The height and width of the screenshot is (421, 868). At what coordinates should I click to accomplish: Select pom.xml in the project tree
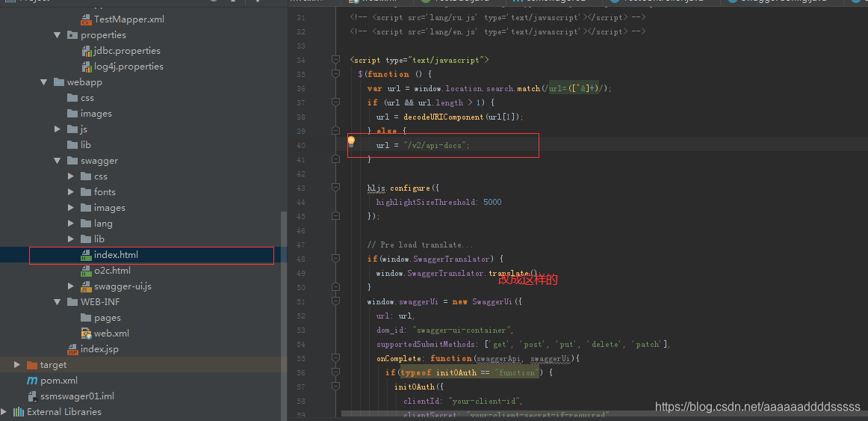59,381
